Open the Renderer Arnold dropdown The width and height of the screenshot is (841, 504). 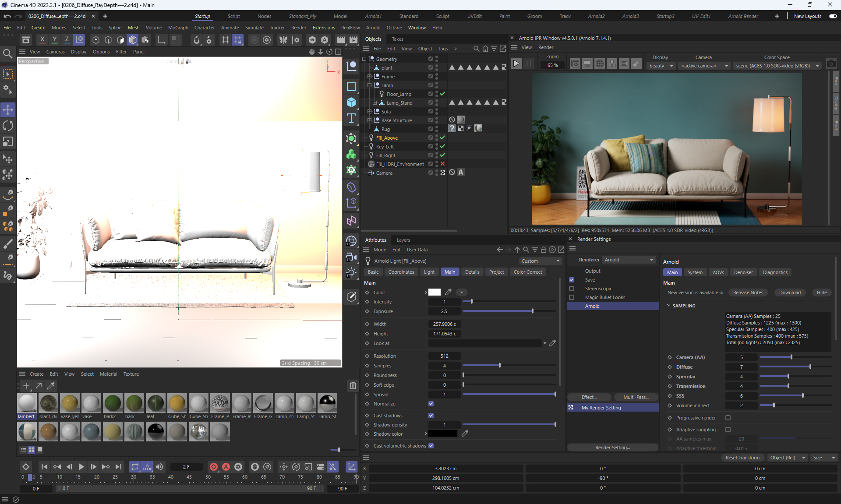point(629,260)
